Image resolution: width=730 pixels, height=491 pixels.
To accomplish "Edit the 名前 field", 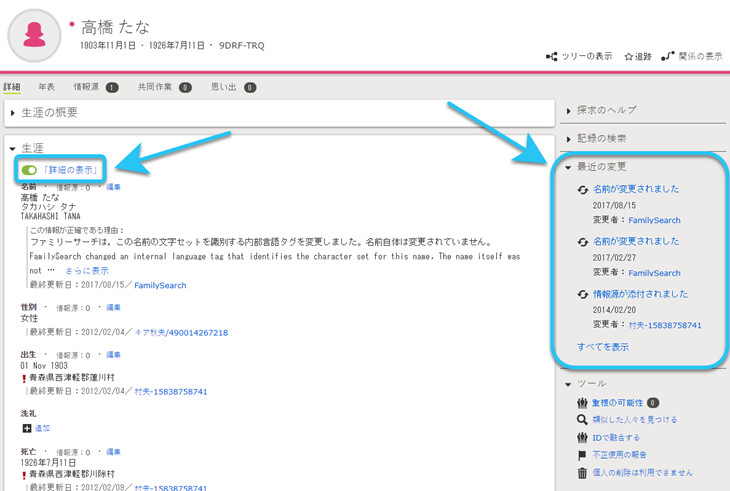I will click(114, 187).
